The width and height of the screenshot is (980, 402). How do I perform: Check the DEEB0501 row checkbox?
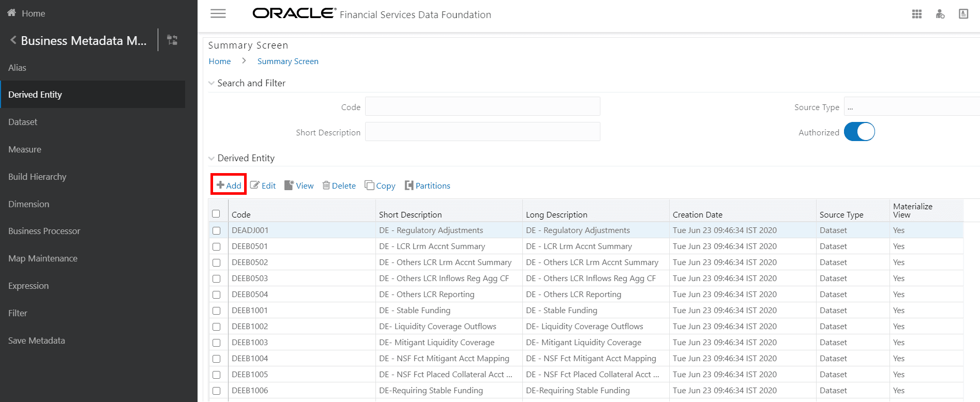tap(216, 246)
